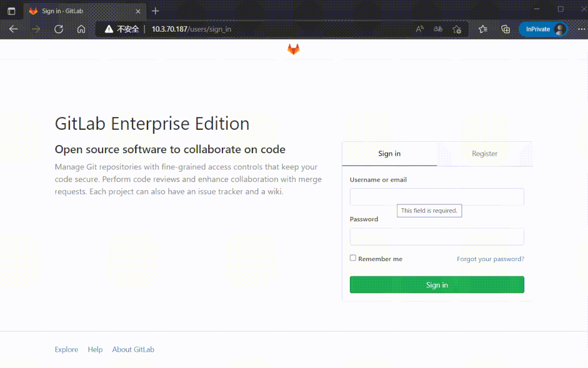Select the Sign in tab
Image resolution: width=588 pixels, height=368 pixels.
click(389, 154)
